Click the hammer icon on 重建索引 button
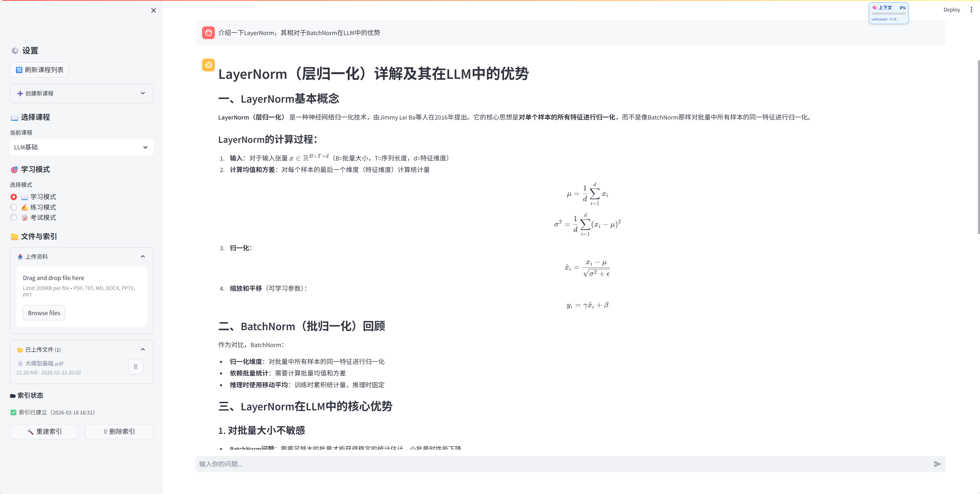This screenshot has height=494, width=980. pos(30,431)
